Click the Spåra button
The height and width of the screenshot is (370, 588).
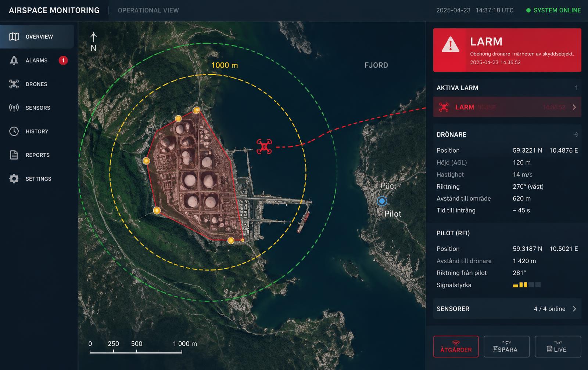pos(506,347)
